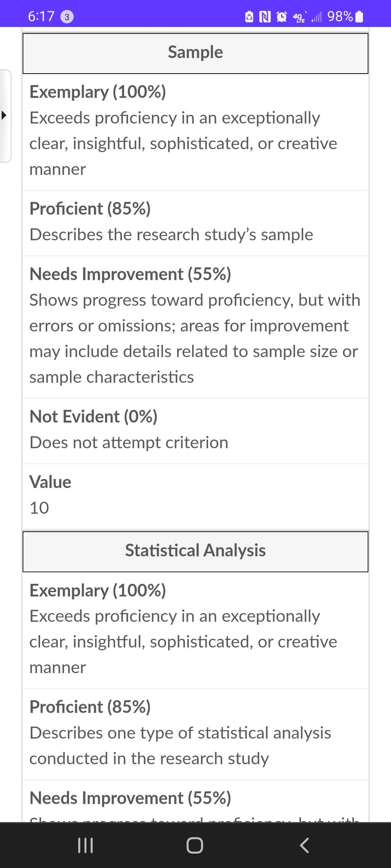
Task: Select the Statistical Analysis criterion header
Action: coord(195,551)
